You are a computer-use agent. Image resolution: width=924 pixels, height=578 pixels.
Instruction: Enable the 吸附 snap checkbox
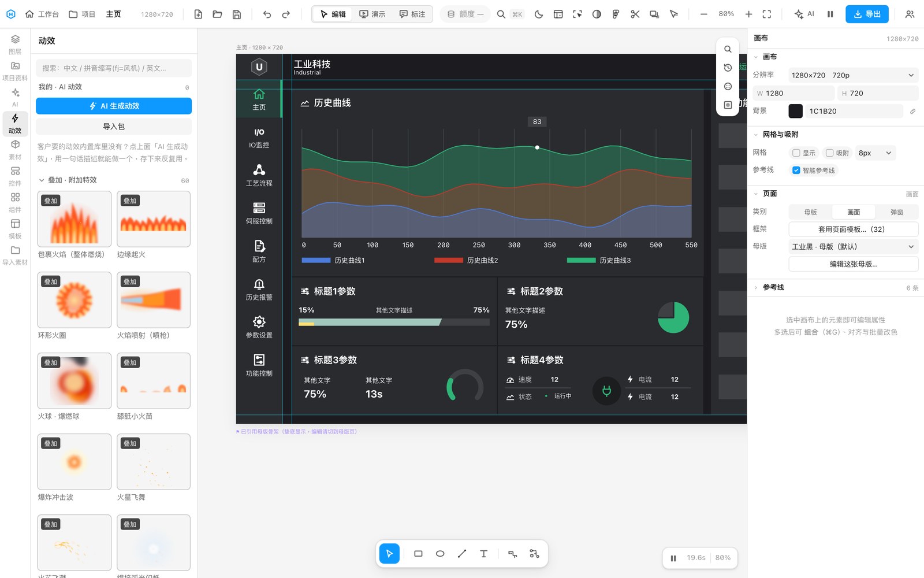(830, 153)
